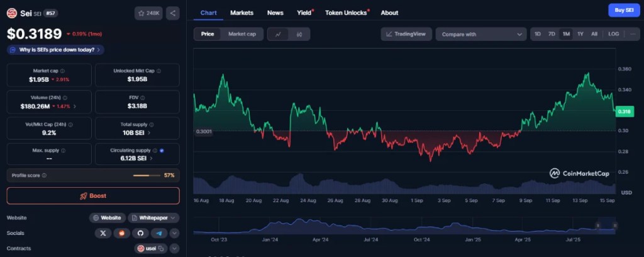
Task: Open the share icon button
Action: [x=172, y=13]
